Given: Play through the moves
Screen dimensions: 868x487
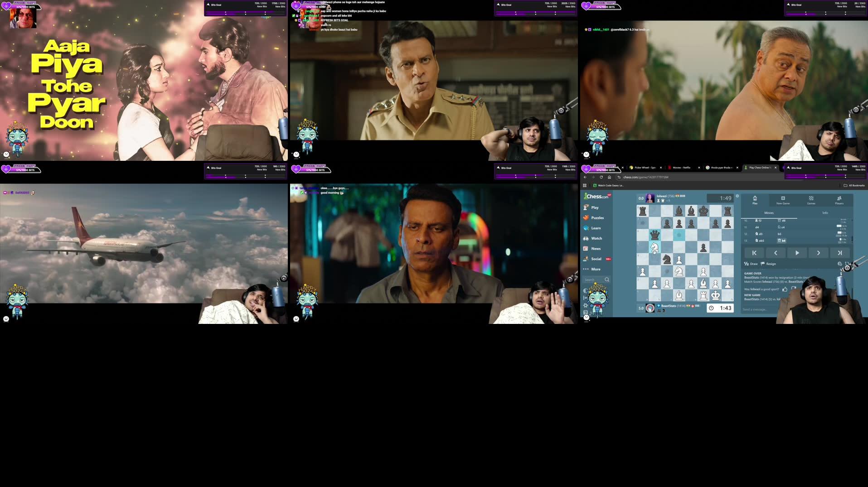Looking at the screenshot, I should (797, 253).
